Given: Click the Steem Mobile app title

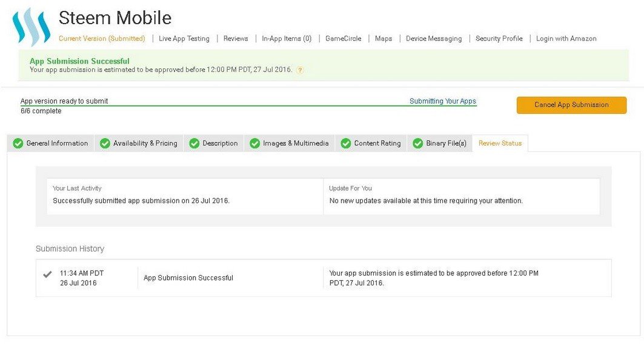Looking at the screenshot, I should (x=115, y=18).
